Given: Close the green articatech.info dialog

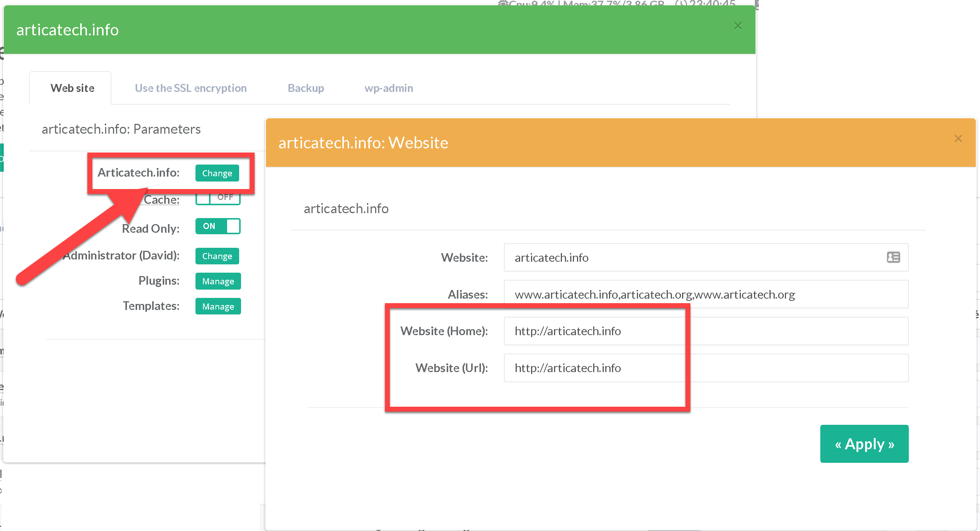Looking at the screenshot, I should tap(738, 26).
